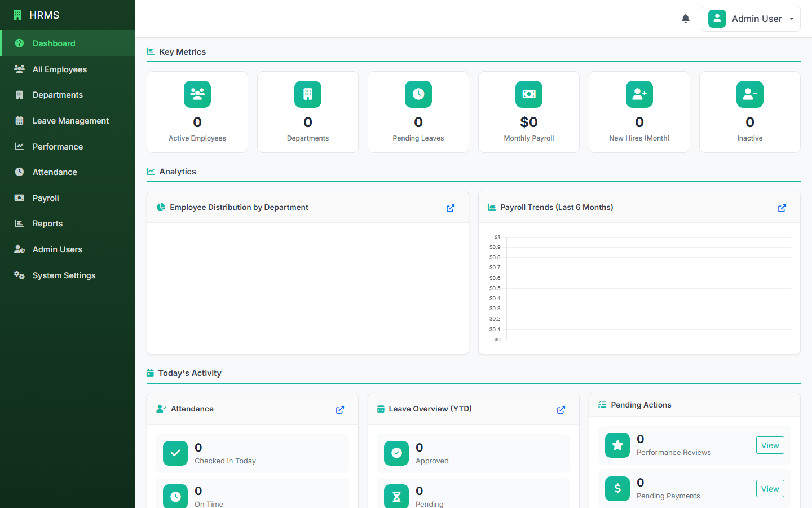Click the Pending leaves hourglass icon
The height and width of the screenshot is (508, 812).
pyautogui.click(x=396, y=496)
